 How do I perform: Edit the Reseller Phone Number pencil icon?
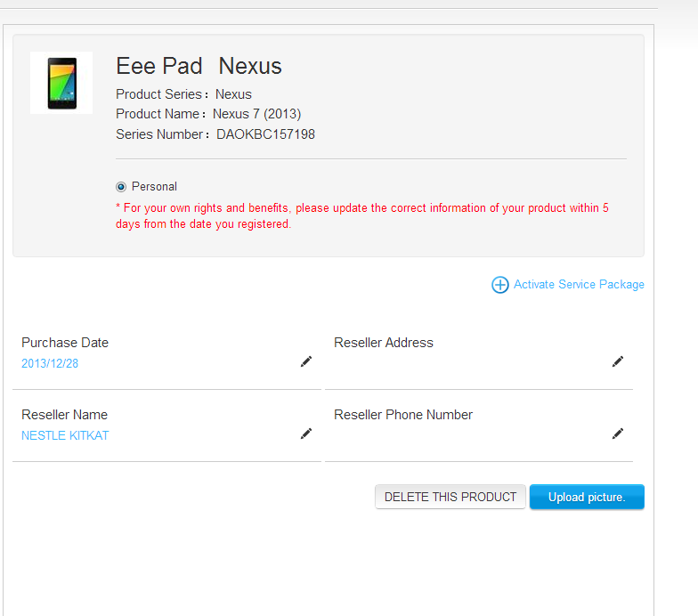(x=618, y=434)
